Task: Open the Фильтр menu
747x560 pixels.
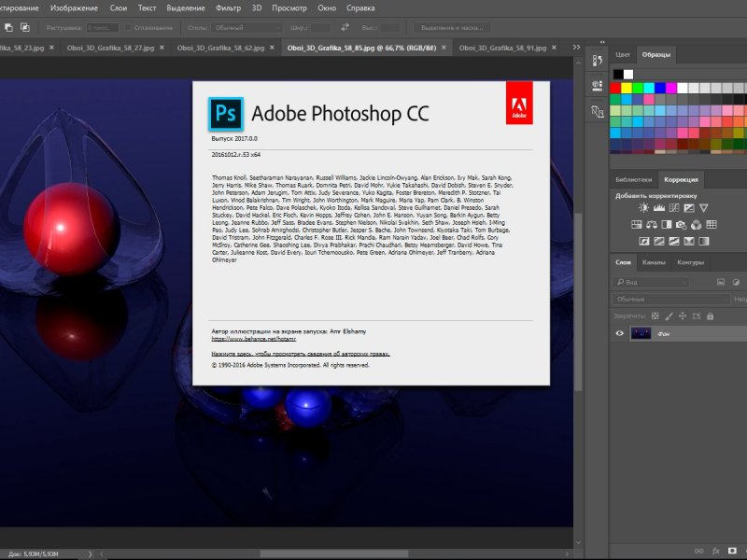Action: (228, 8)
